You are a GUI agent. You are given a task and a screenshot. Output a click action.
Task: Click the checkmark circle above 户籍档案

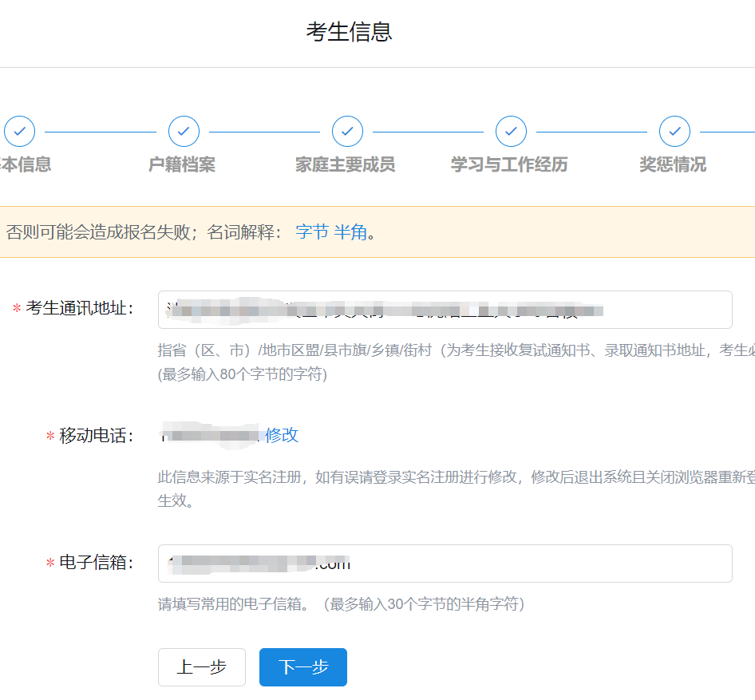coord(184,131)
